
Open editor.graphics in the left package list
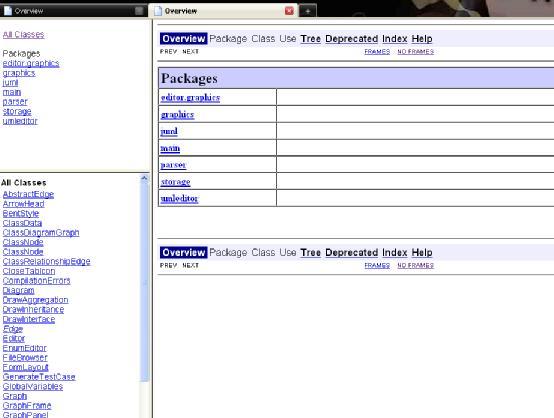31,63
